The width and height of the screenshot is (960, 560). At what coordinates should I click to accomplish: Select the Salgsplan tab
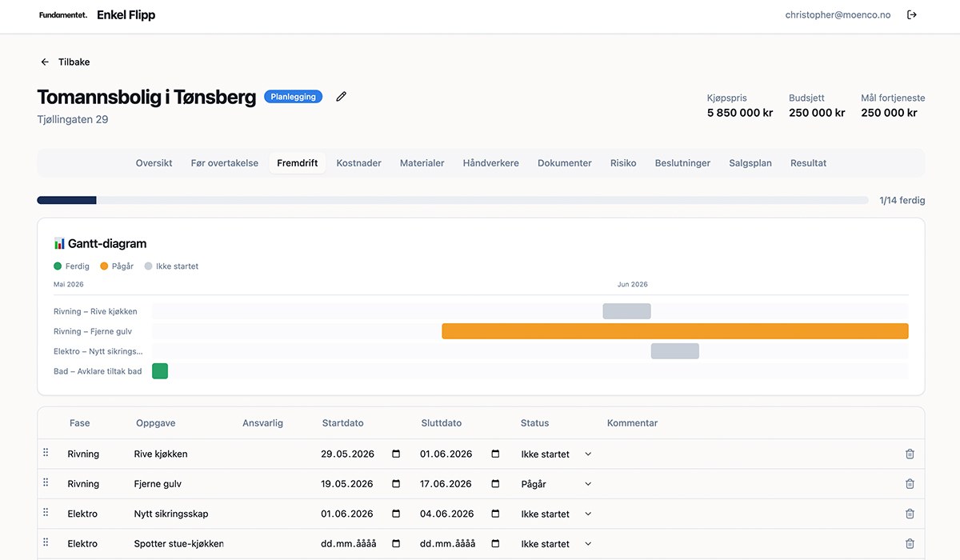click(750, 163)
